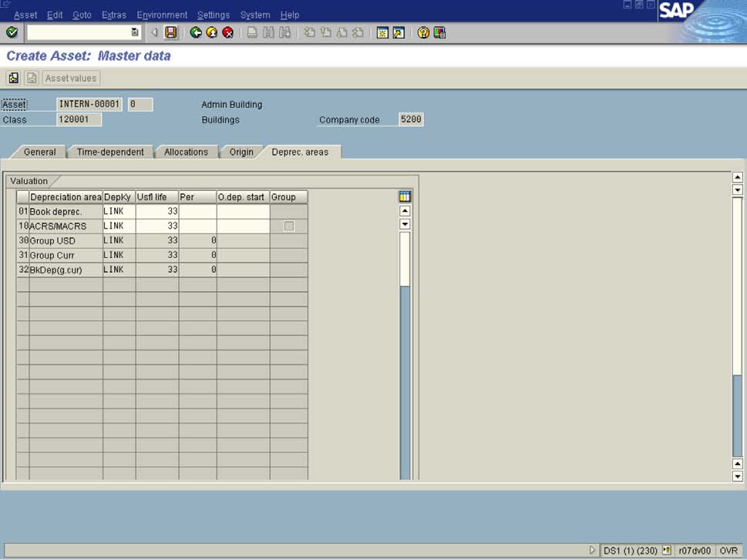Click the Help question mark icon

(x=422, y=32)
